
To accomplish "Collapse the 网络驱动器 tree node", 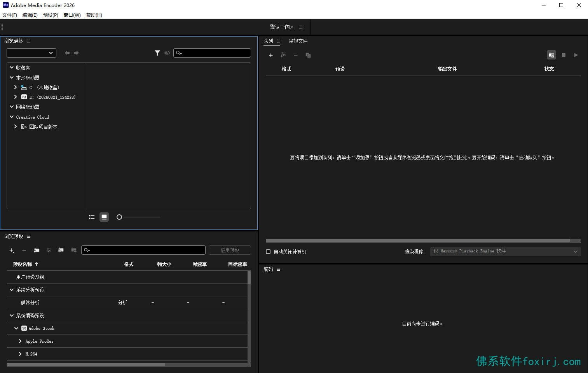I will click(x=12, y=107).
